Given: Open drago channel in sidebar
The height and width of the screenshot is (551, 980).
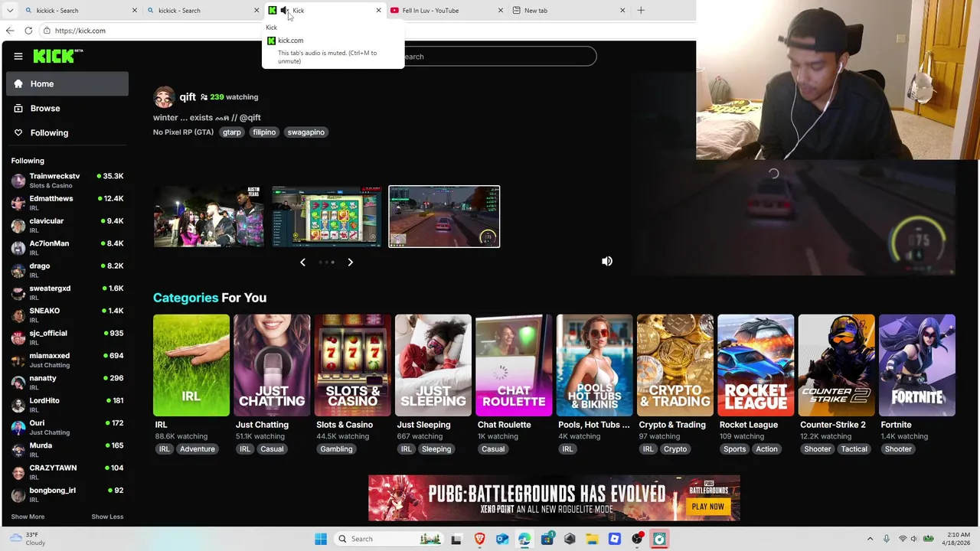Looking at the screenshot, I should (67, 270).
